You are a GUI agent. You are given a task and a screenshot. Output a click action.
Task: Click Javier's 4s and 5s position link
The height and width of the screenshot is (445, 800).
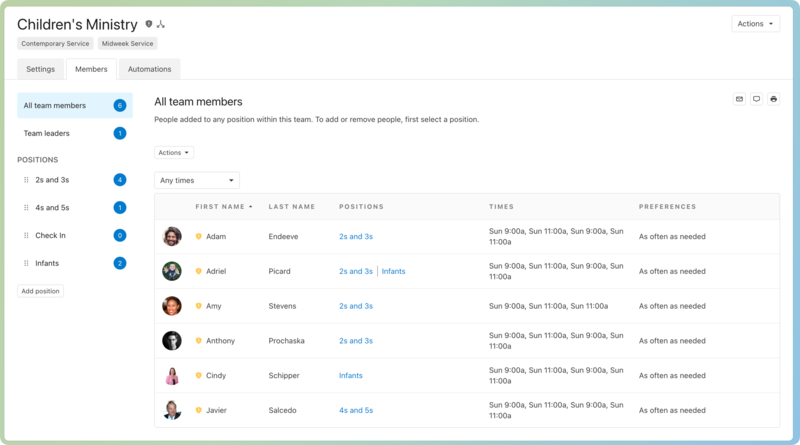tap(355, 410)
